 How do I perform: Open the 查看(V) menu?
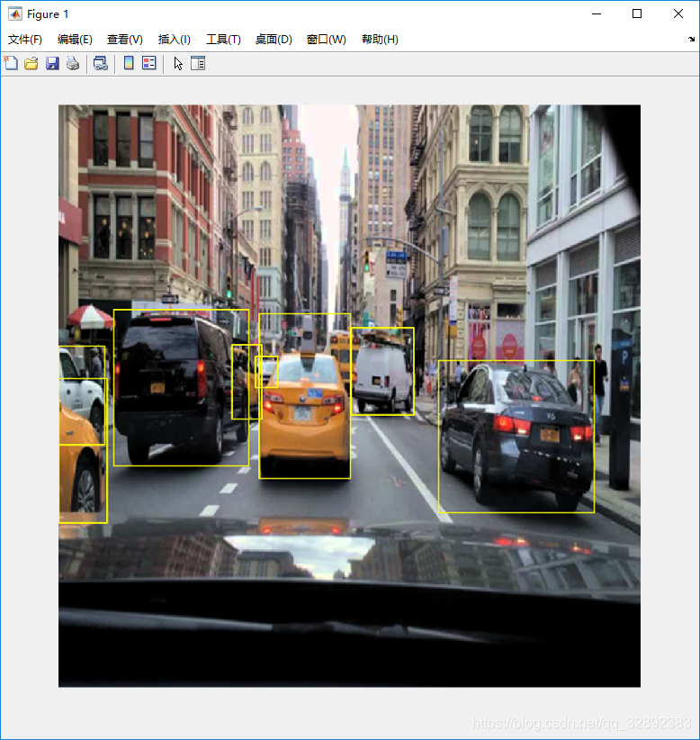125,40
